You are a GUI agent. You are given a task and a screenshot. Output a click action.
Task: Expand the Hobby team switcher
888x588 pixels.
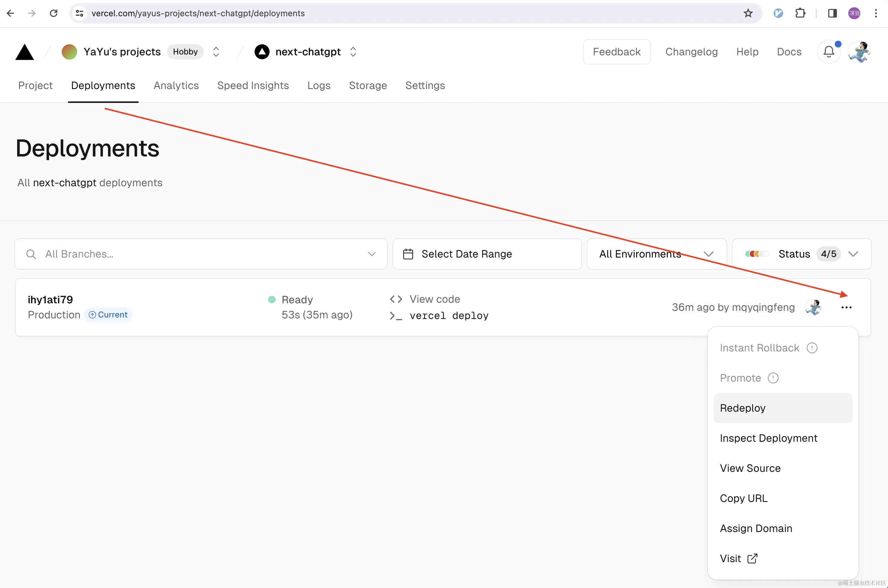click(216, 52)
